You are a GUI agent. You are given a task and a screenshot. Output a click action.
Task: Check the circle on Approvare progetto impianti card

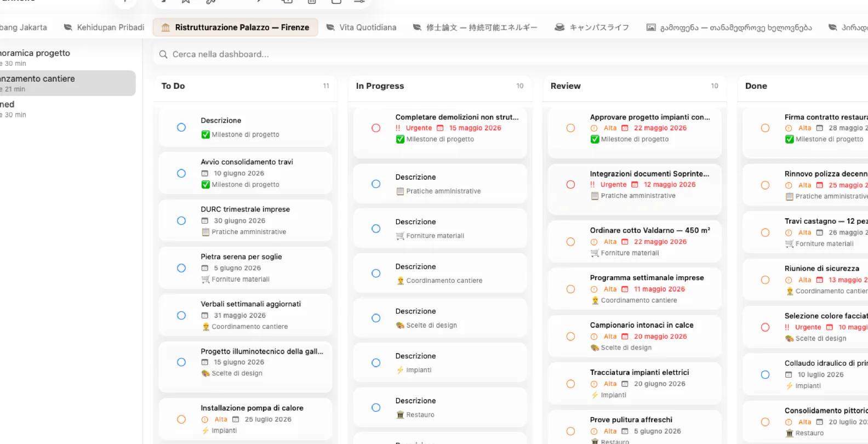[570, 128]
